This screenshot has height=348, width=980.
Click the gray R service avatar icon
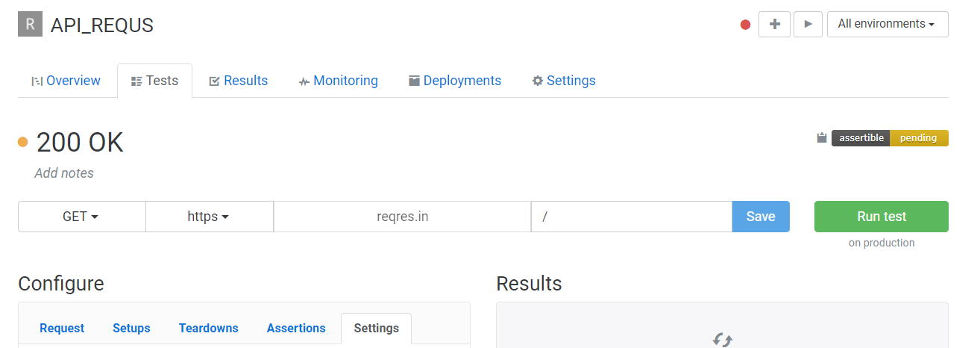pos(30,24)
